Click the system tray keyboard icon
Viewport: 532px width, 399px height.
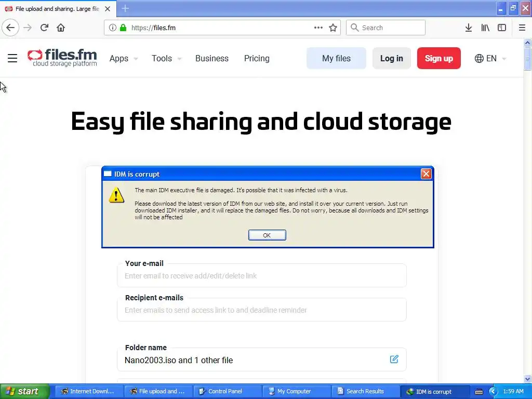pos(478,392)
